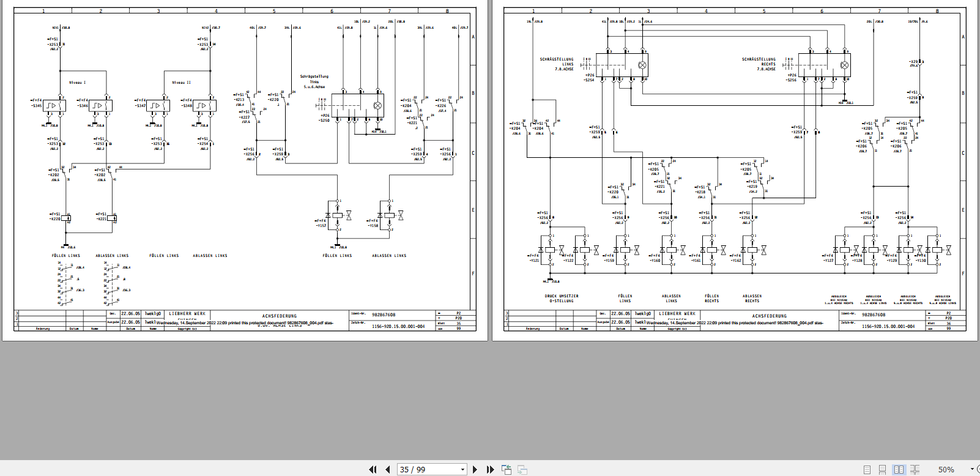Click ACHSFEDERUNG title on the left page
980x476 pixels.
280,316
